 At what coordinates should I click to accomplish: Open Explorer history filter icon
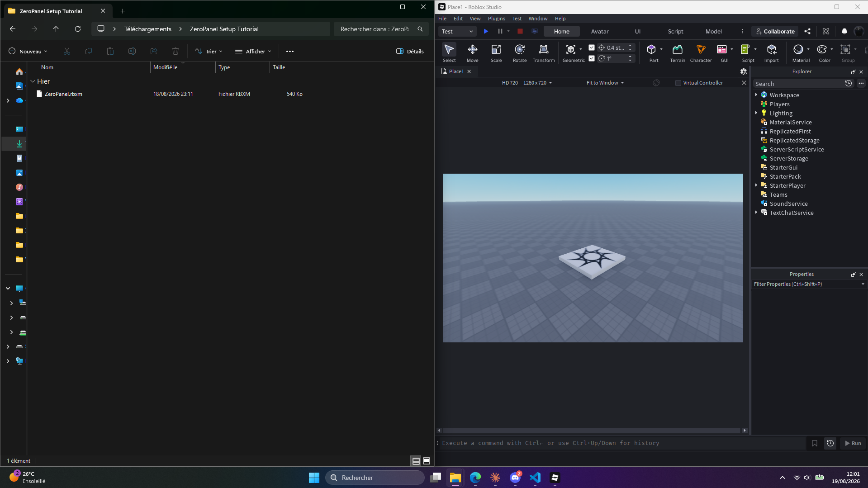click(849, 84)
